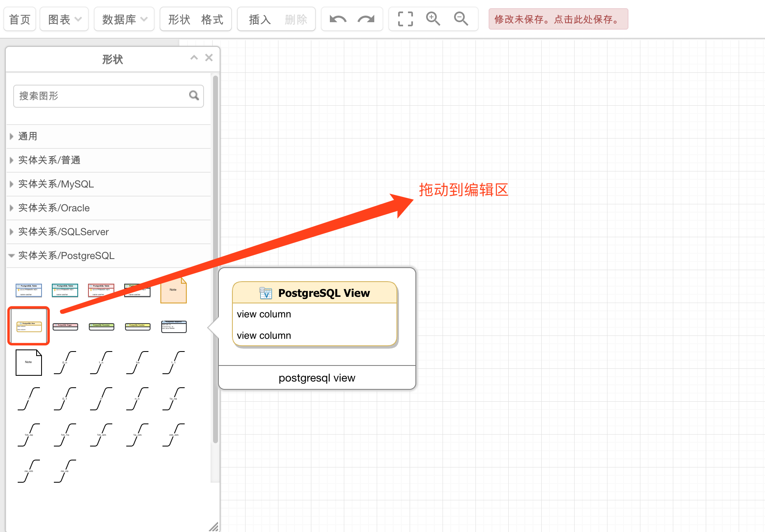
Task: Expand the 实体关系/MySQL shape category
Action: (x=56, y=184)
